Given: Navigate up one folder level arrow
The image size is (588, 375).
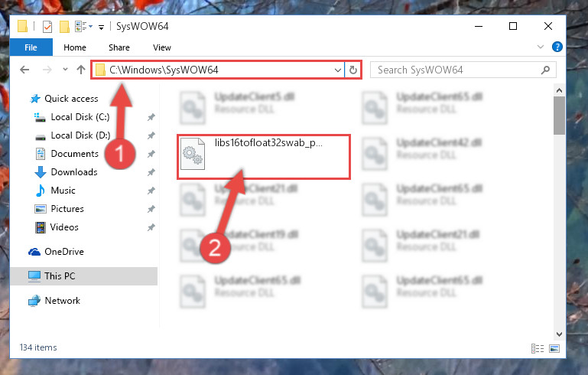Looking at the screenshot, I should tap(80, 70).
